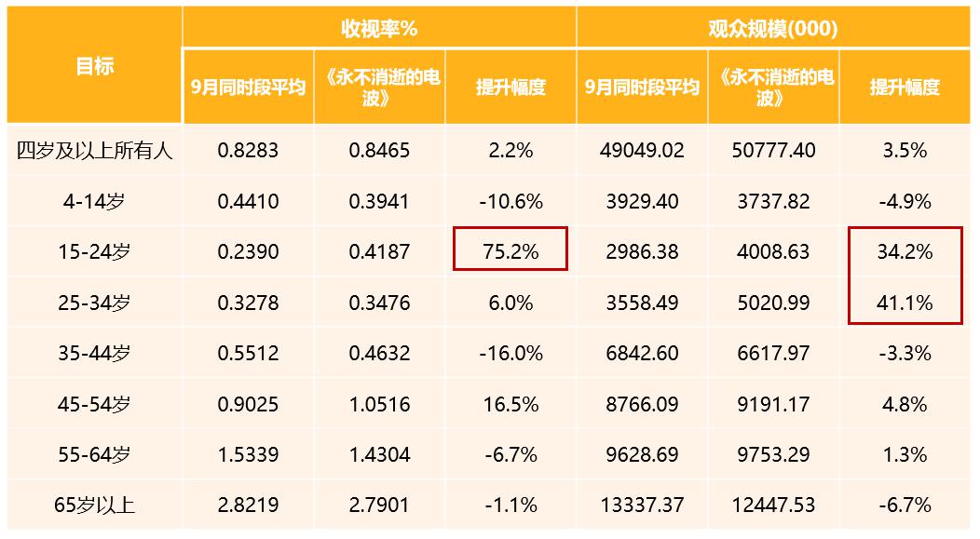Select the cell with value 1.0516
Screen dimensions: 980x539
(x=379, y=404)
